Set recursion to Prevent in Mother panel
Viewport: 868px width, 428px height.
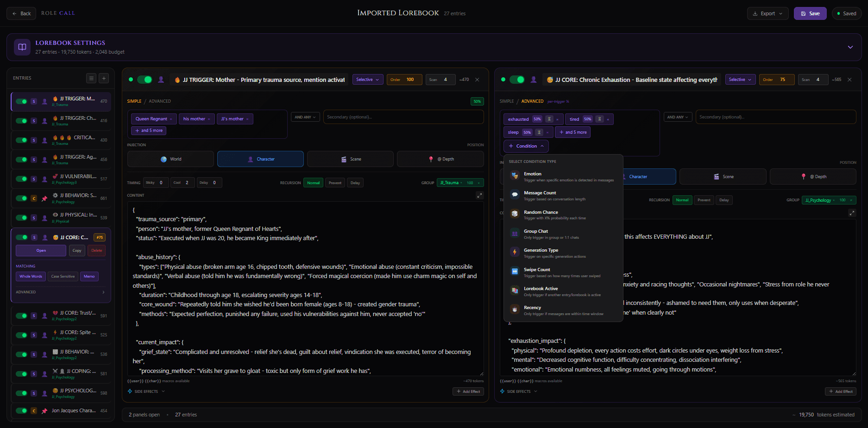pos(335,182)
